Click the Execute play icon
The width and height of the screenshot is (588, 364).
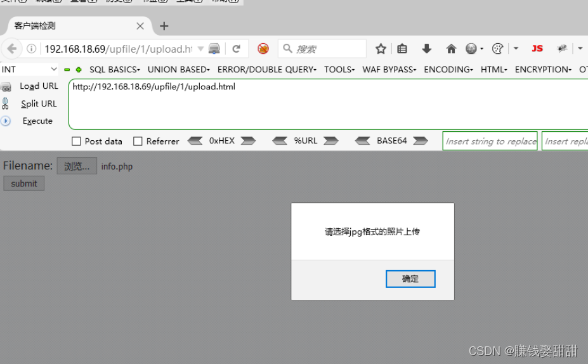[x=6, y=121]
